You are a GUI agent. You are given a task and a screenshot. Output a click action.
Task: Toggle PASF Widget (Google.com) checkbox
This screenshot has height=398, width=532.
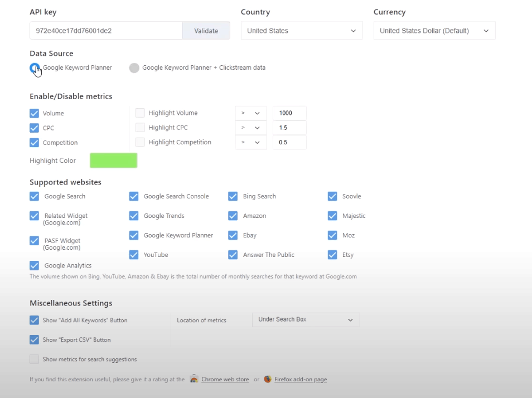click(34, 241)
